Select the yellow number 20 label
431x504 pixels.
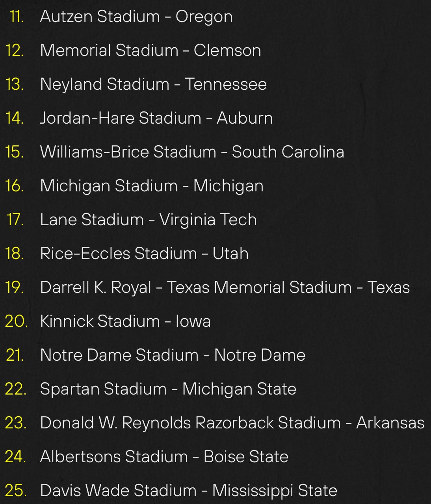(x=16, y=321)
